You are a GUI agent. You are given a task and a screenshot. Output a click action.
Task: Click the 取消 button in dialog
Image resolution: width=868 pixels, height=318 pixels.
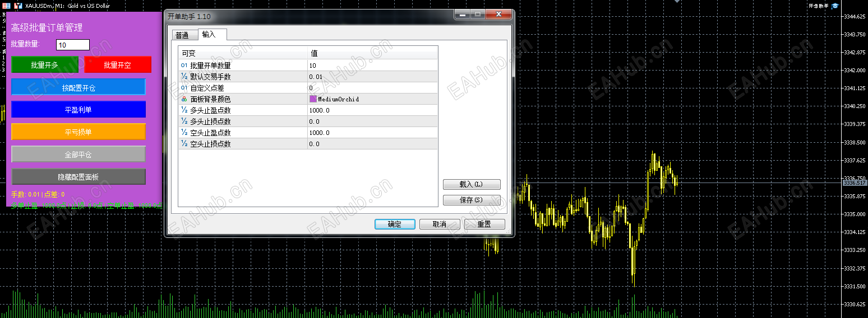440,224
